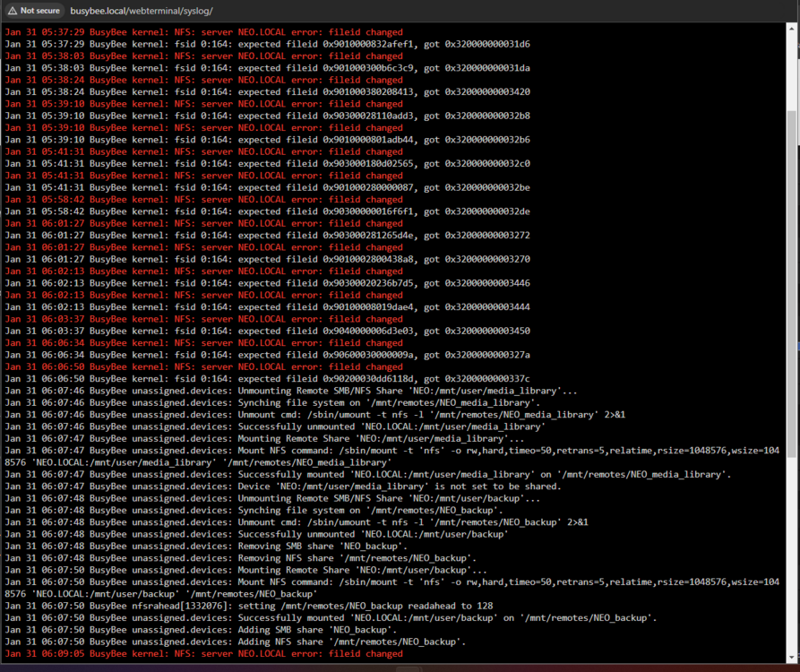This screenshot has width=800, height=672.
Task: Click the Mounting Remote Share backup line
Action: pos(246,571)
